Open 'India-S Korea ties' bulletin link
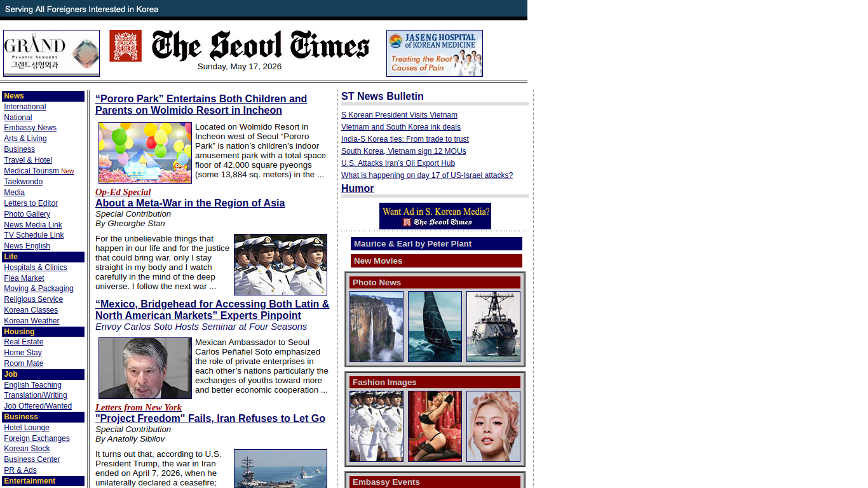This screenshot has height=488, width=868. pos(405,139)
